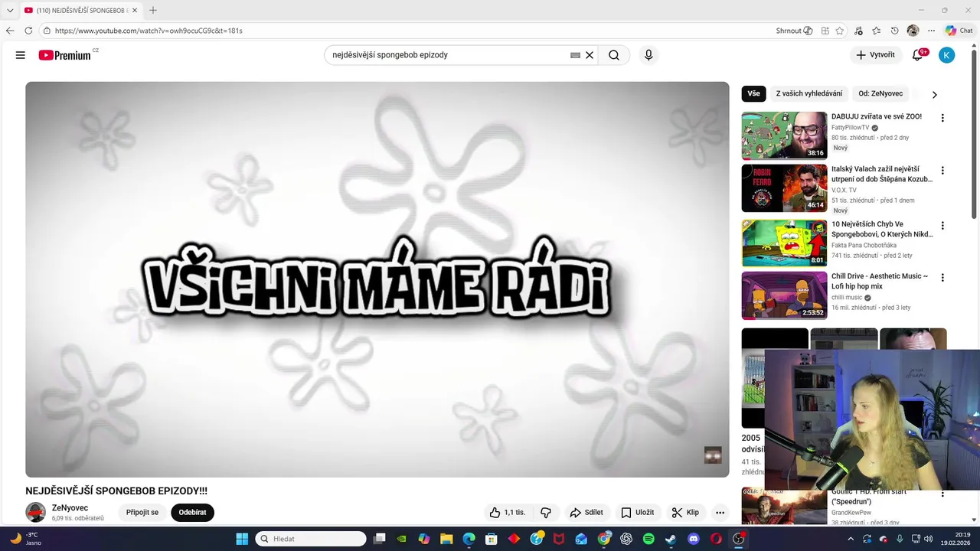
Task: Open YouTube notifications bell
Action: 918,55
